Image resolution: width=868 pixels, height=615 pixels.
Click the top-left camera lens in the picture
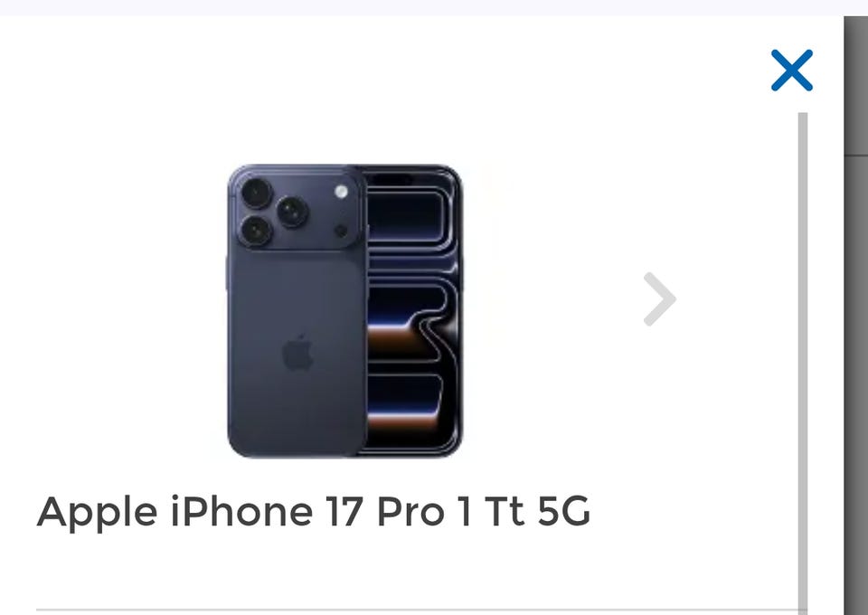[x=256, y=193]
